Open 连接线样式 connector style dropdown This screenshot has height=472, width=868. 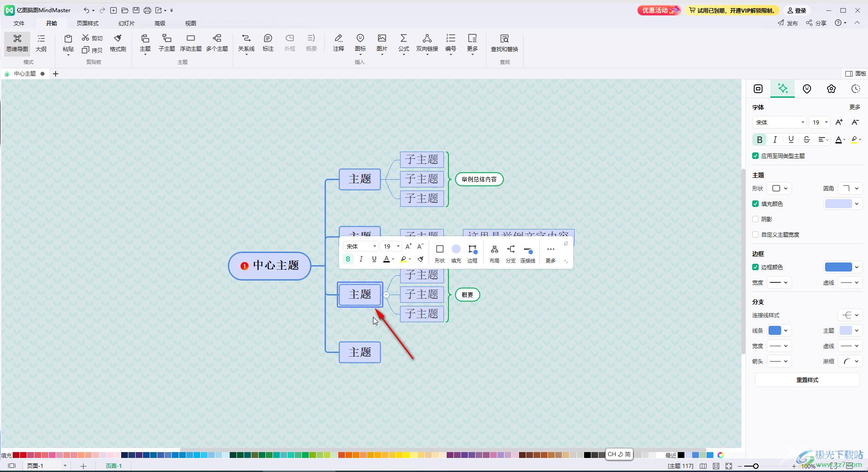[x=850, y=315]
